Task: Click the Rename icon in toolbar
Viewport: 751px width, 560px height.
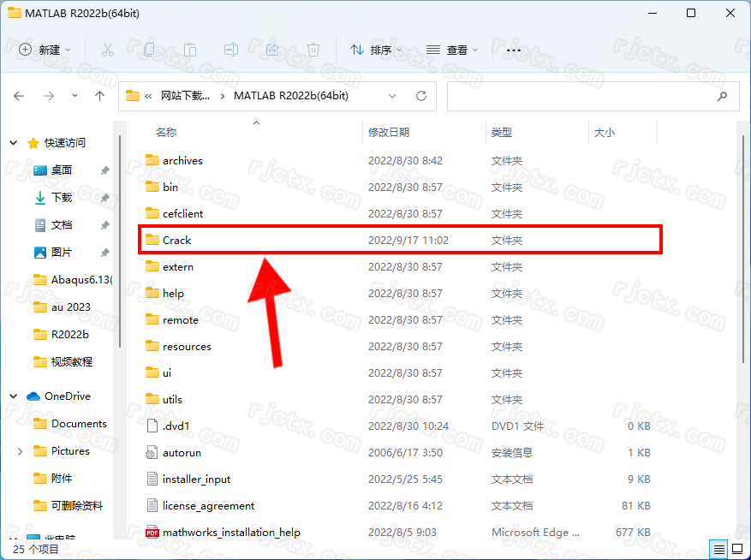Action: click(x=231, y=50)
